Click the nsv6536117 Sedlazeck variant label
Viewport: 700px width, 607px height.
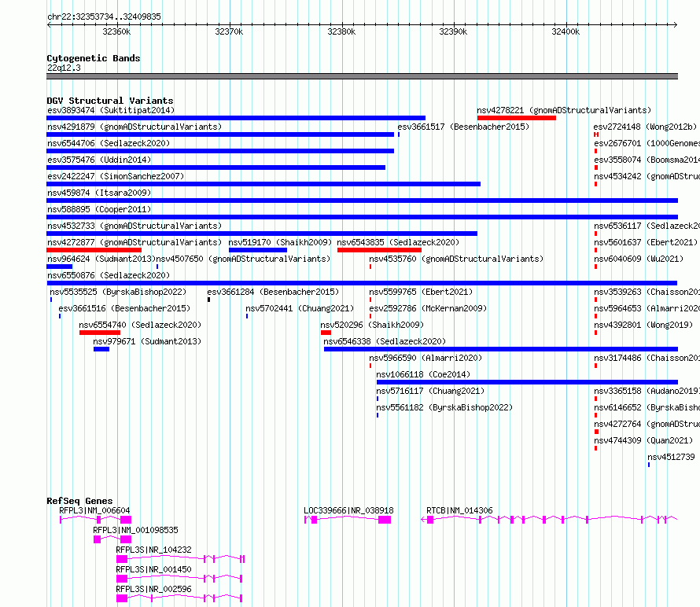click(x=647, y=226)
